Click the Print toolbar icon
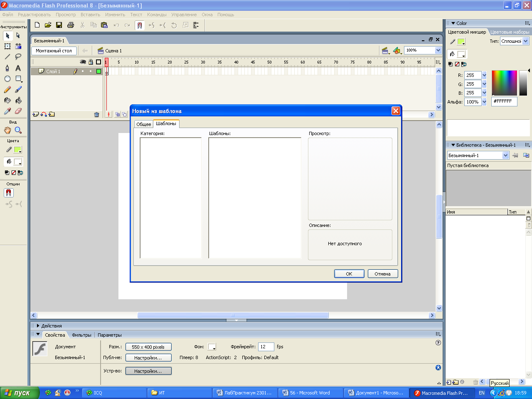The height and width of the screenshot is (399, 532). [71, 25]
